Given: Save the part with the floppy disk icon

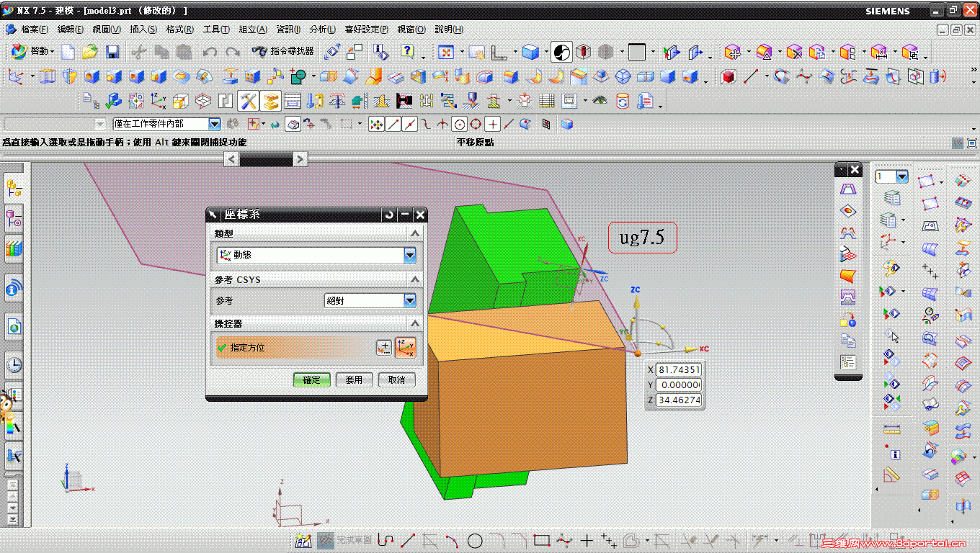Looking at the screenshot, I should (112, 52).
